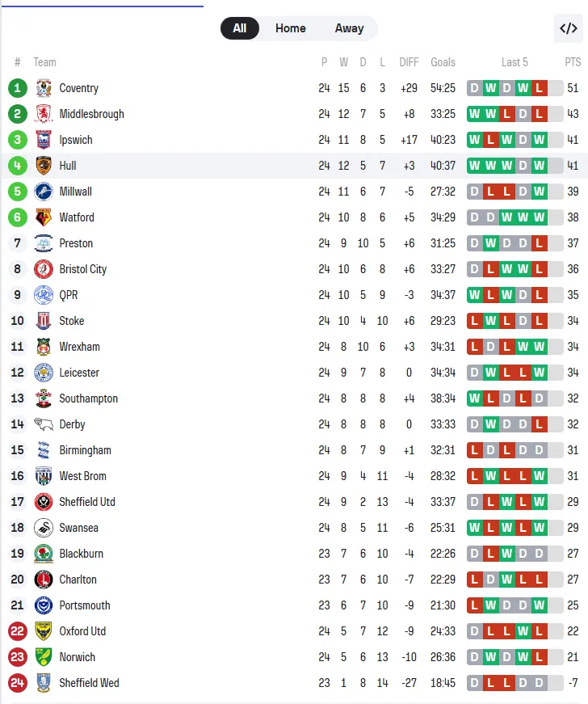Image resolution: width=588 pixels, height=704 pixels.
Task: Click the Wrexham club crest
Action: [44, 347]
